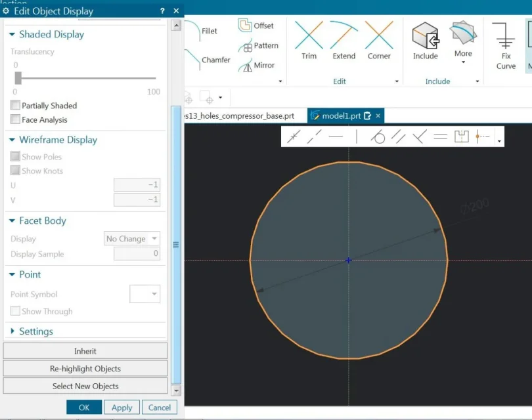The width and height of the screenshot is (532, 420).
Task: Enable the Partially Shaded checkbox
Action: point(15,105)
